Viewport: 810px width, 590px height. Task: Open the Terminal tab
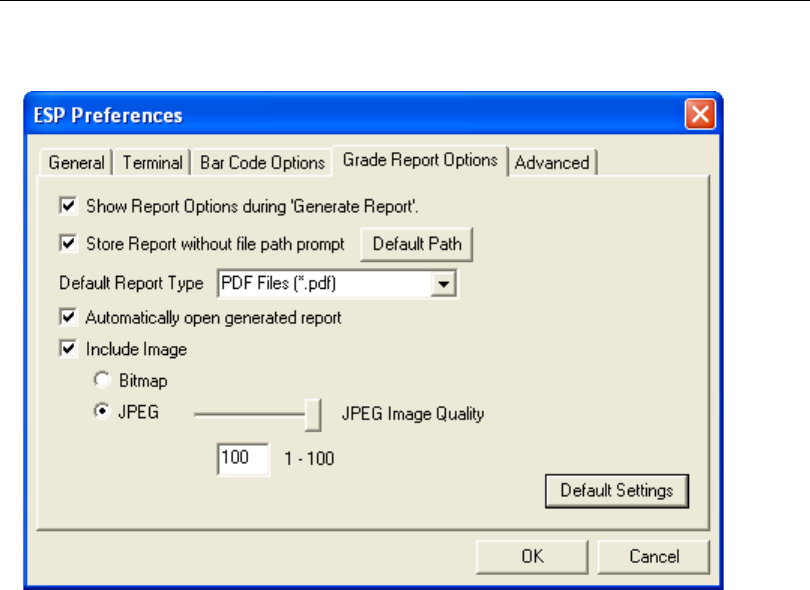tap(153, 163)
